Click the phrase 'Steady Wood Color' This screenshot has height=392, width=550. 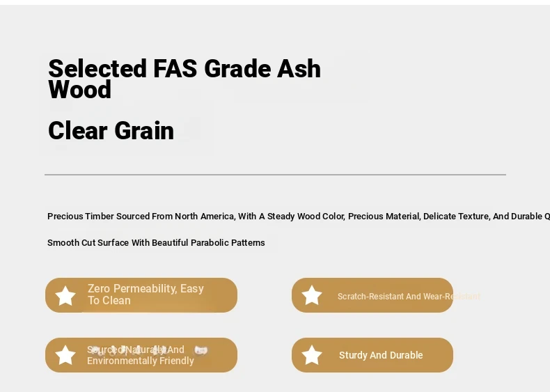tap(306, 216)
